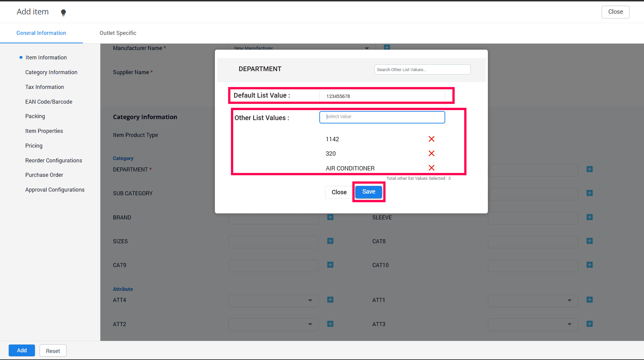Image resolution: width=644 pixels, height=360 pixels.
Task: Close the Add item page
Action: click(615, 12)
